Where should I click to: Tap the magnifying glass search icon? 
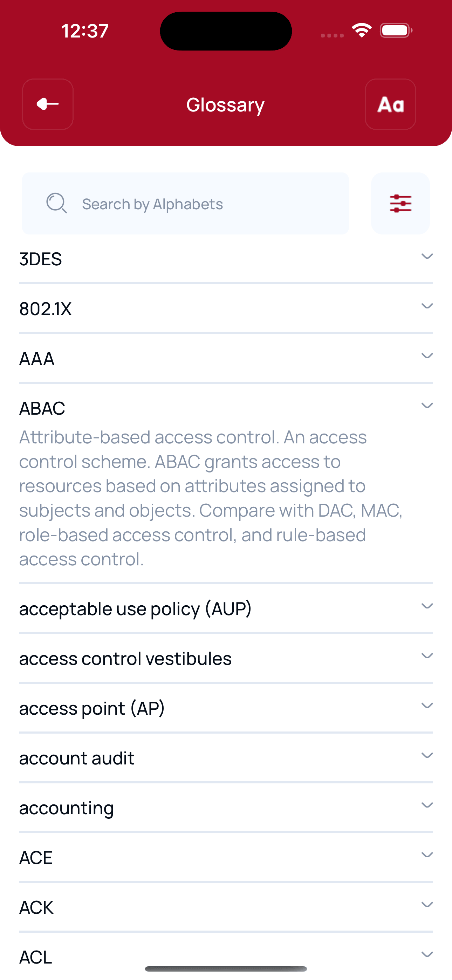[x=56, y=203]
